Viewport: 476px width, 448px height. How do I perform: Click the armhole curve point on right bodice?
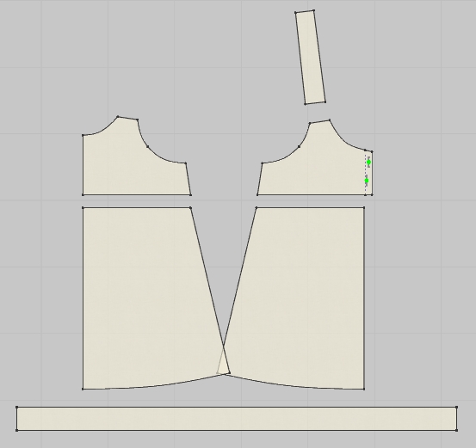[299, 147]
